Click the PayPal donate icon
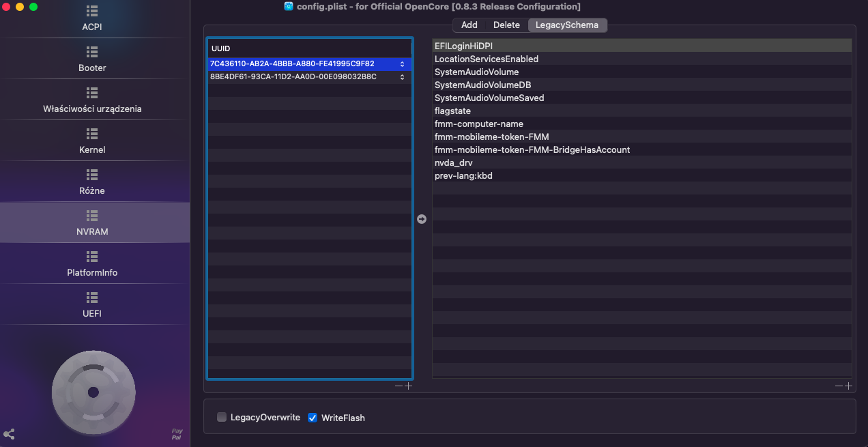The width and height of the screenshot is (868, 447). (177, 434)
